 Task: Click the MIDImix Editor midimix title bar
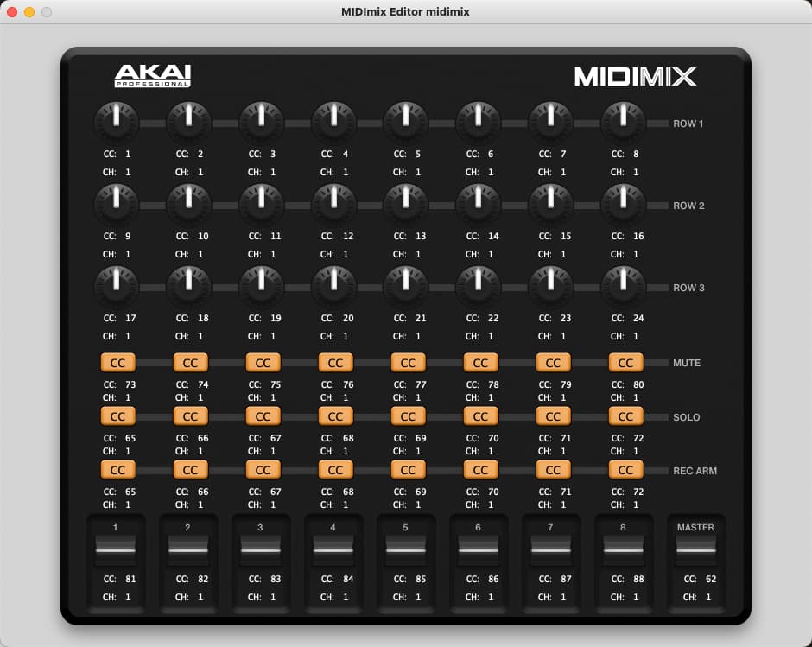click(x=405, y=11)
